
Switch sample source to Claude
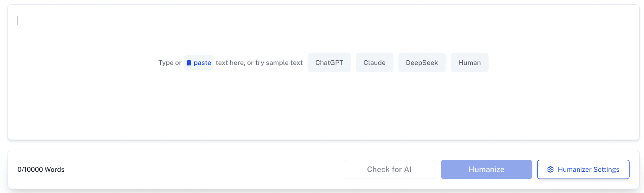coord(375,63)
